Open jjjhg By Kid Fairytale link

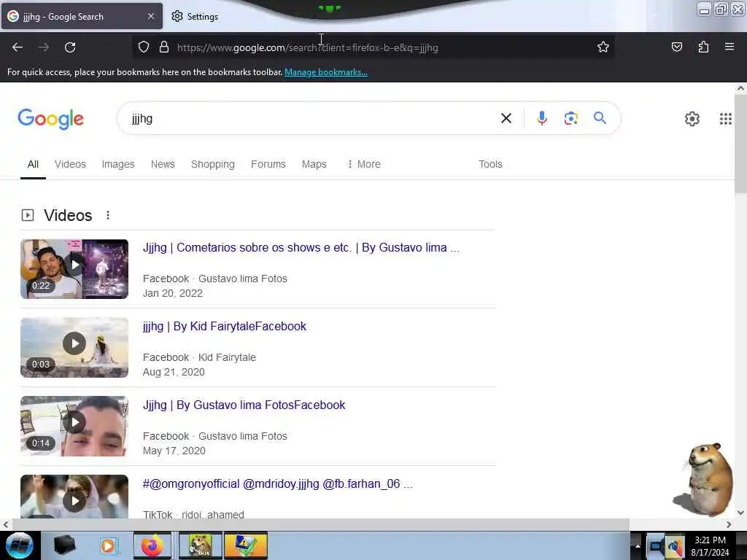225,326
